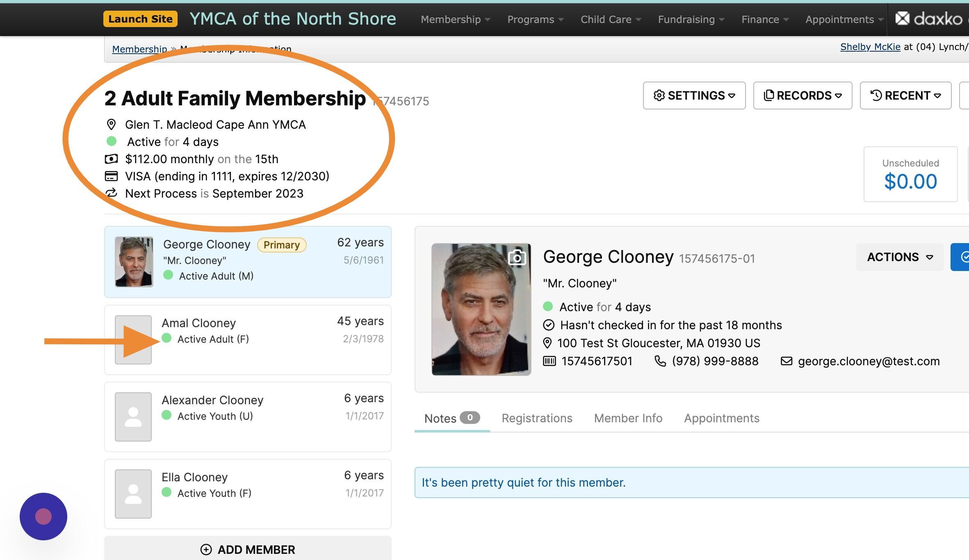Screen dimensions: 969x560
Task: Click the credit card icon beside VISA
Action: [111, 176]
